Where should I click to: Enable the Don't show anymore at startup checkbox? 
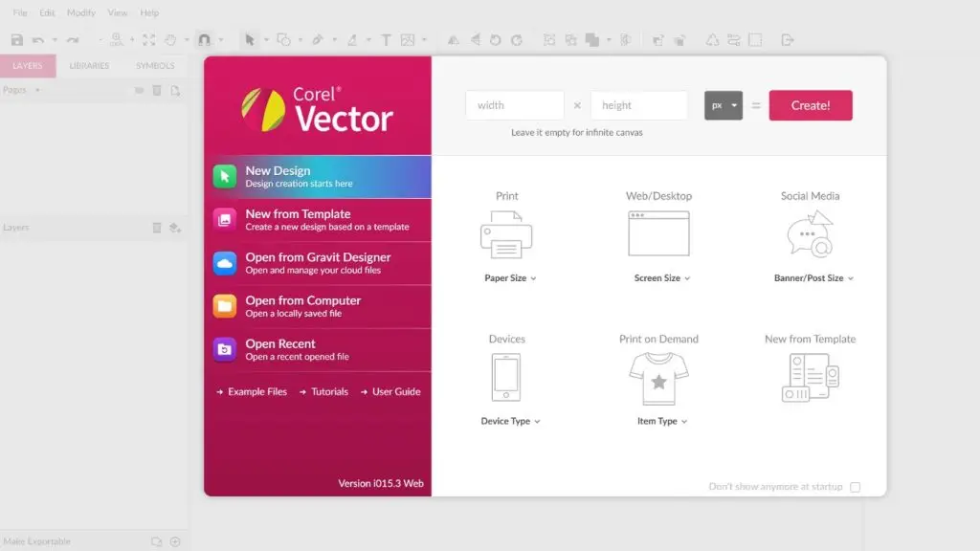coord(855,486)
